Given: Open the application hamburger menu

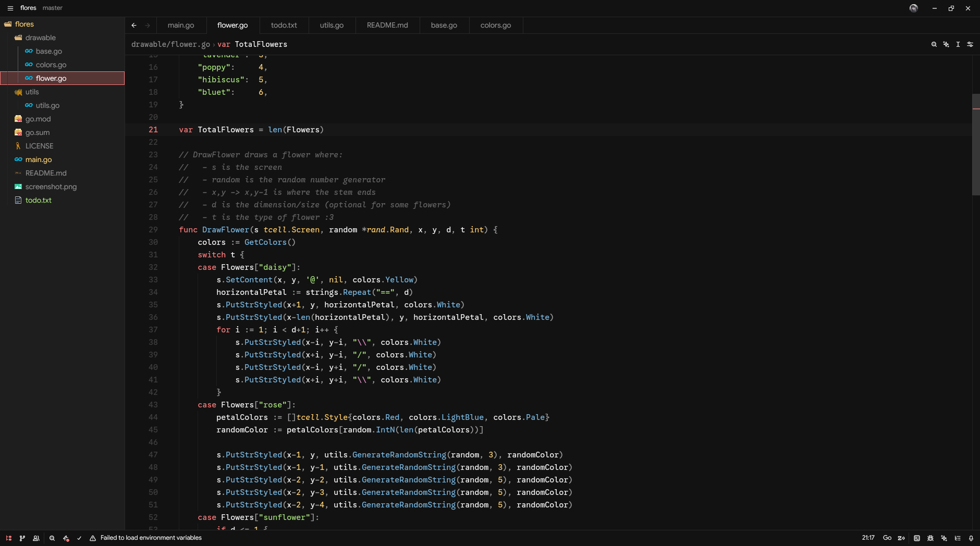Looking at the screenshot, I should pyautogui.click(x=10, y=8).
